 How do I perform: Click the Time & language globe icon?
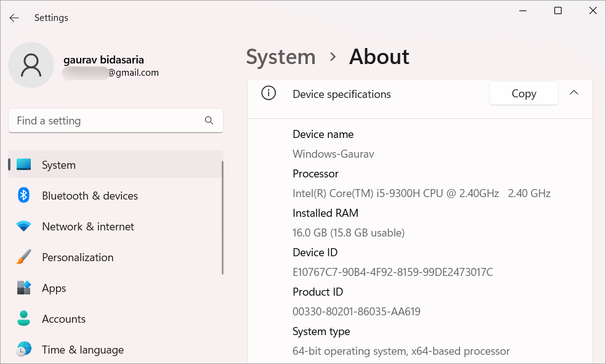tap(23, 349)
